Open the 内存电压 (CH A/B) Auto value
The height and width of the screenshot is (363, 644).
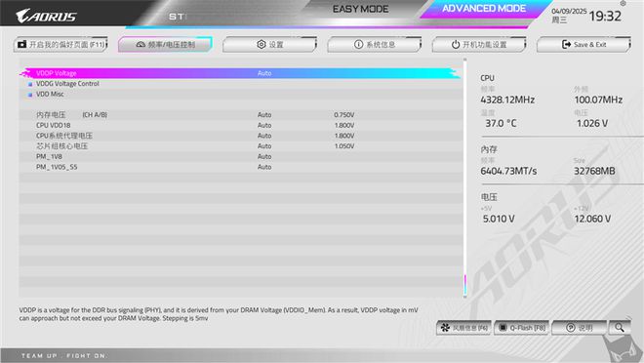click(264, 115)
